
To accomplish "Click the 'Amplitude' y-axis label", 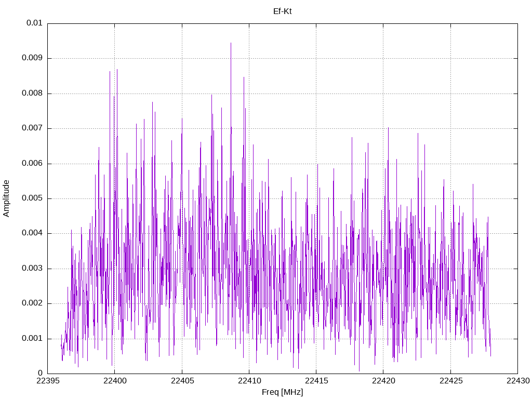I will pyautogui.click(x=6, y=198).
